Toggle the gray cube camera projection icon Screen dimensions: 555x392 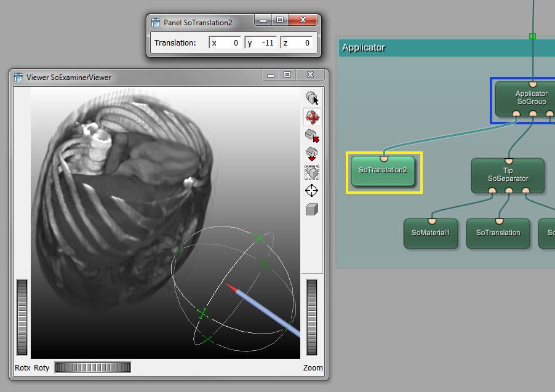click(312, 209)
